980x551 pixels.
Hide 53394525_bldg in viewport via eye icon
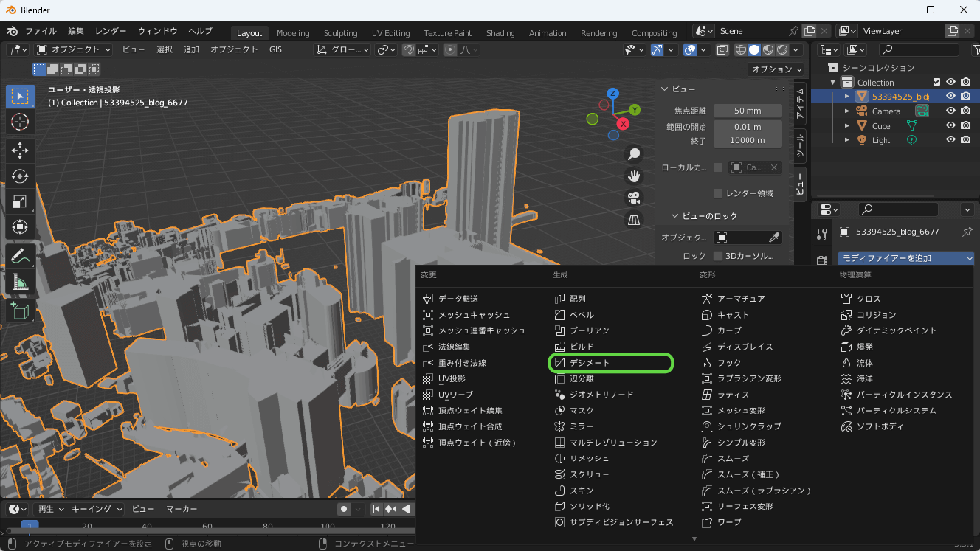[x=951, y=96]
